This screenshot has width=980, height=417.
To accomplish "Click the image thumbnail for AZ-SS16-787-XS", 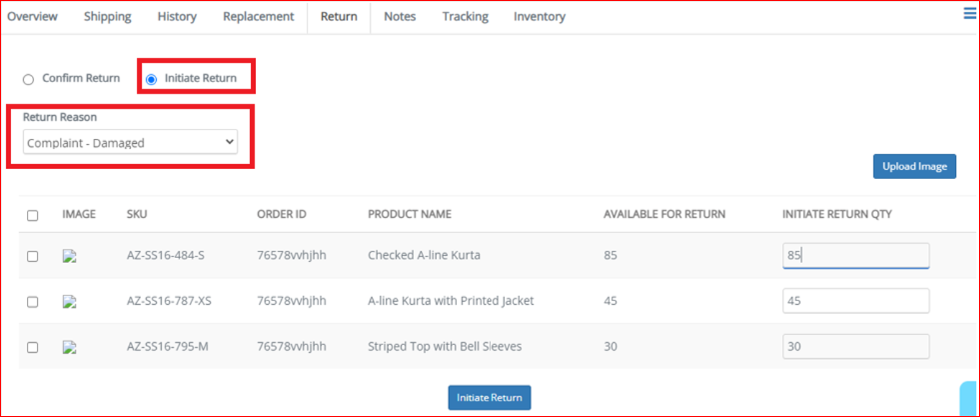I will click(69, 301).
